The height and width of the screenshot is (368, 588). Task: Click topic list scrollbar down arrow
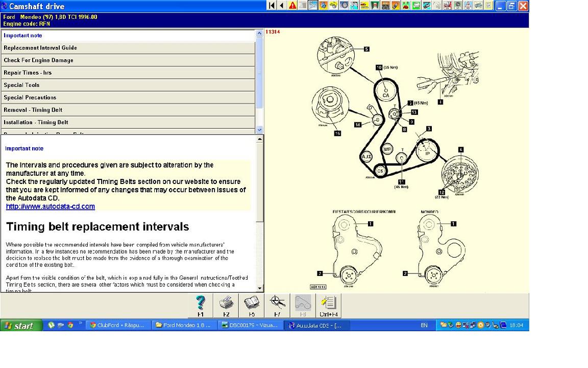[259, 130]
